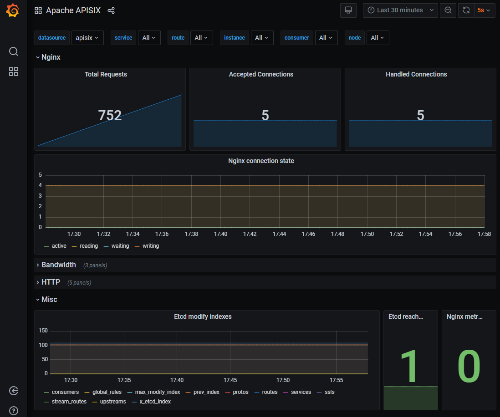Open the refresh interval 5s dropdown
This screenshot has width=500, height=417.
point(484,10)
